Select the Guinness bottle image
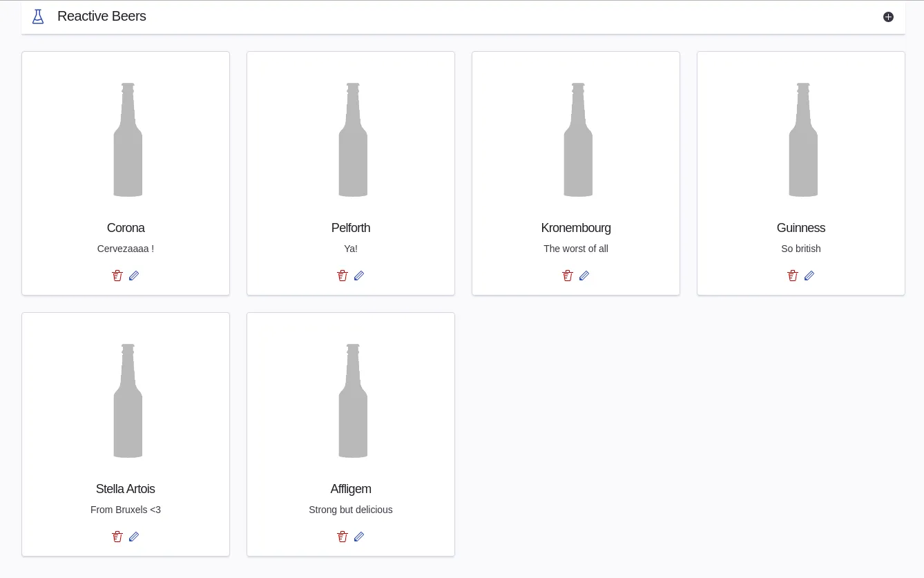Viewport: 924px width, 578px height. tap(803, 140)
